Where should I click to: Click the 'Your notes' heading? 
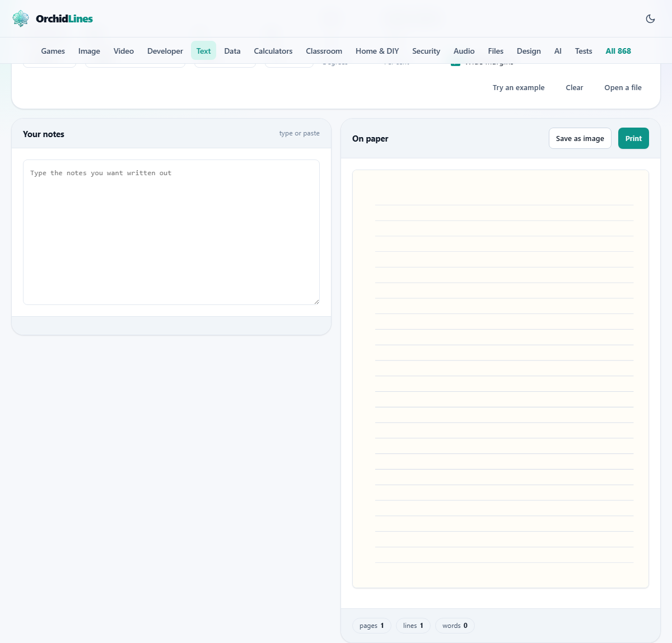pyautogui.click(x=44, y=134)
